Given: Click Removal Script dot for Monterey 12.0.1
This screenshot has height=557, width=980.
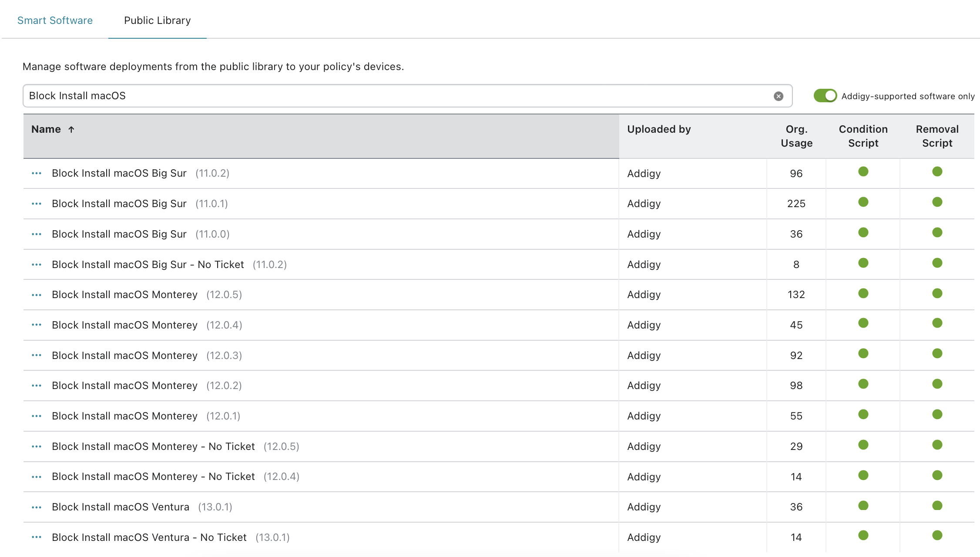Looking at the screenshot, I should [x=937, y=414].
